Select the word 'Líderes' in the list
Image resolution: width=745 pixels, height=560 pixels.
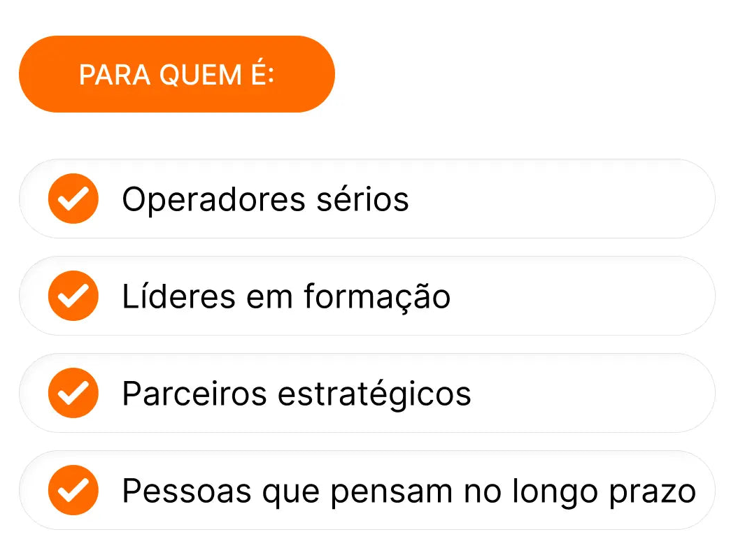click(x=178, y=296)
